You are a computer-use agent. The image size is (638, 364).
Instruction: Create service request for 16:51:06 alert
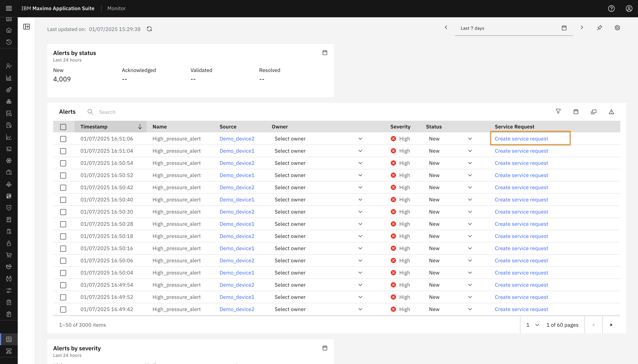point(521,139)
